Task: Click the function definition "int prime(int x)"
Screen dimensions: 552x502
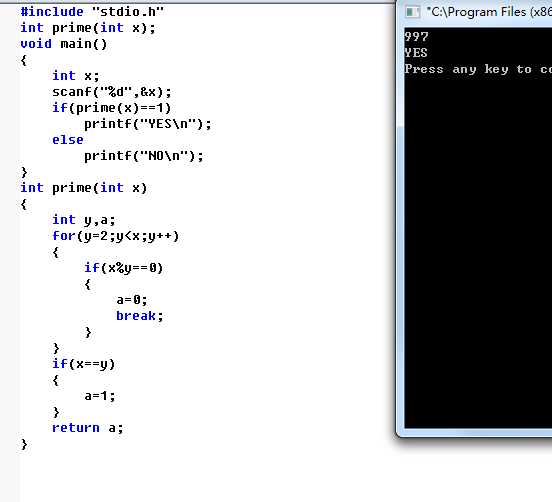Action: pos(84,188)
